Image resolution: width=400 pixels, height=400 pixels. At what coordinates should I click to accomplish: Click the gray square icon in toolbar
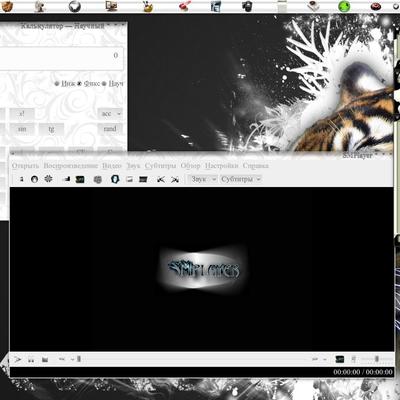click(97, 180)
